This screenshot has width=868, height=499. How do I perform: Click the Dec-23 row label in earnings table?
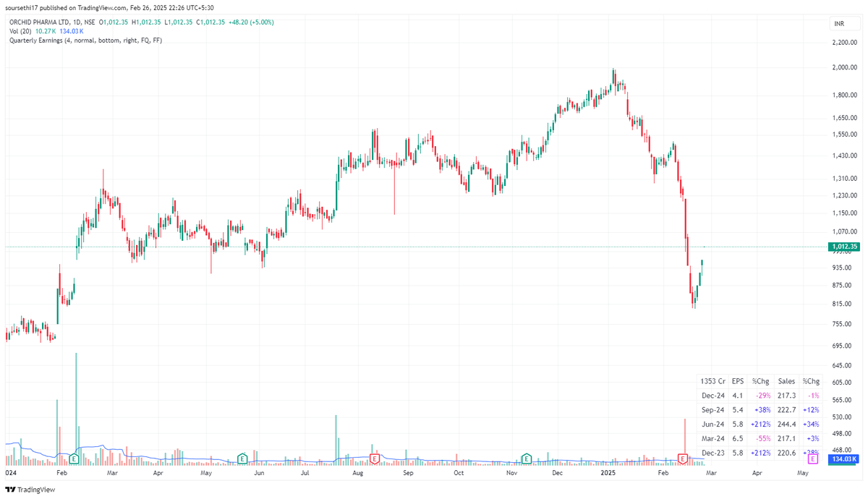click(x=713, y=453)
